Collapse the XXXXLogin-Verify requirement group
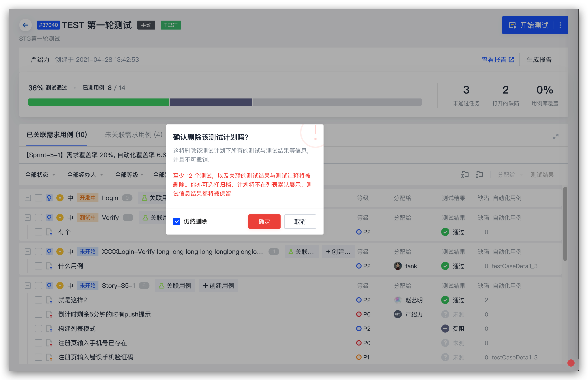The image size is (588, 380). (28, 252)
